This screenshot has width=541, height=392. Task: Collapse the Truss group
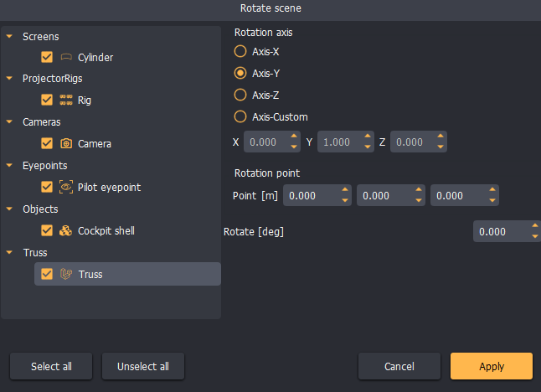[x=9, y=252]
